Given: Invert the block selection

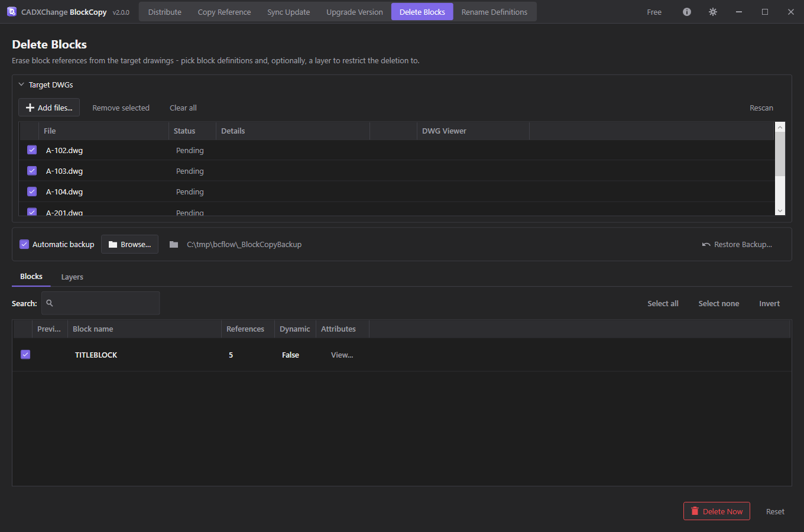Looking at the screenshot, I should point(770,303).
